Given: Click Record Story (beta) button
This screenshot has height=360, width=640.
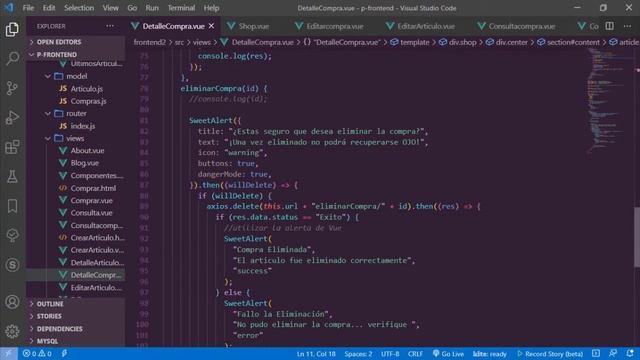Looking at the screenshot, I should tap(550, 353).
